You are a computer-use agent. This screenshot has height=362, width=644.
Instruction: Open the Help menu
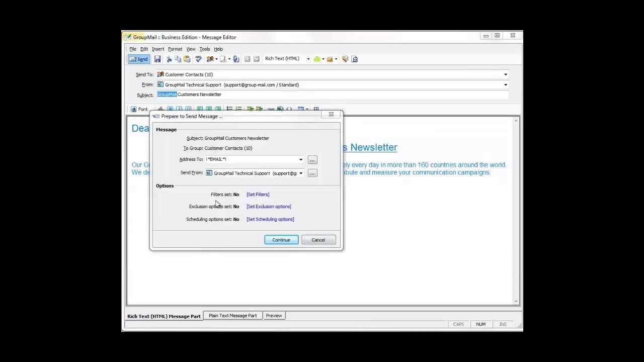click(x=218, y=49)
